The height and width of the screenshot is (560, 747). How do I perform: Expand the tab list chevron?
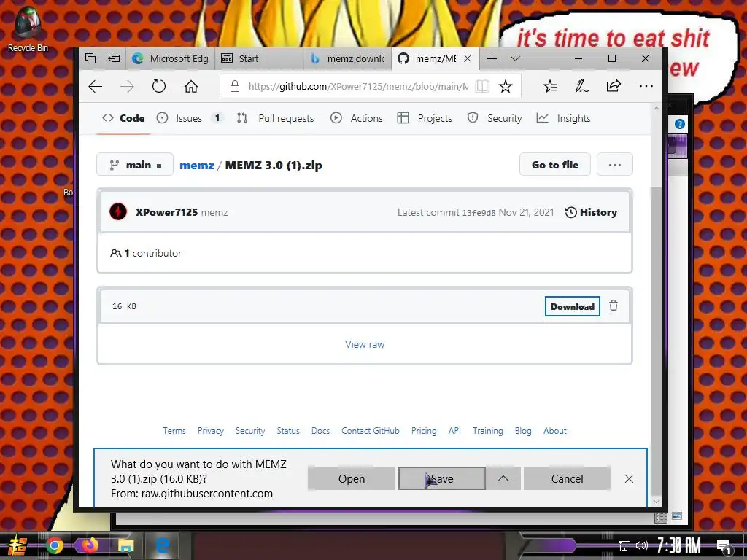515,58
